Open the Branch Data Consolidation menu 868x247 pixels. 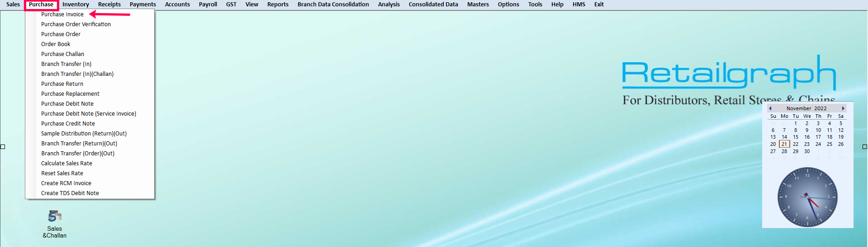(x=333, y=5)
